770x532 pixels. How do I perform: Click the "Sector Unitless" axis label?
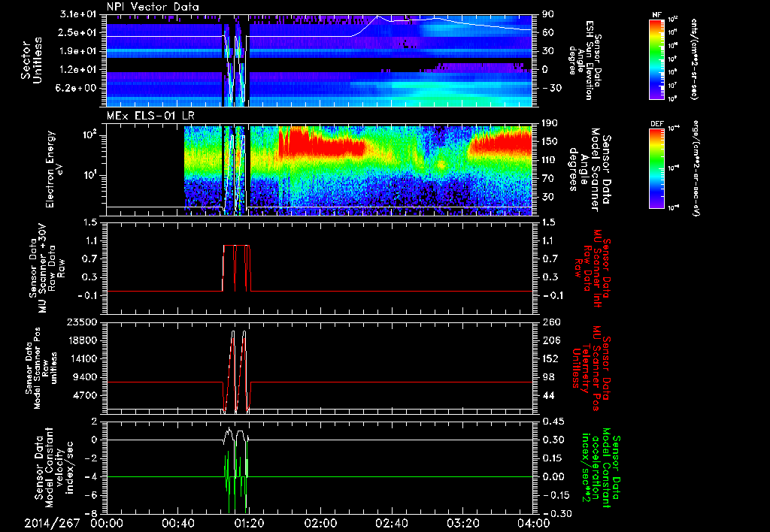pyautogui.click(x=32, y=60)
